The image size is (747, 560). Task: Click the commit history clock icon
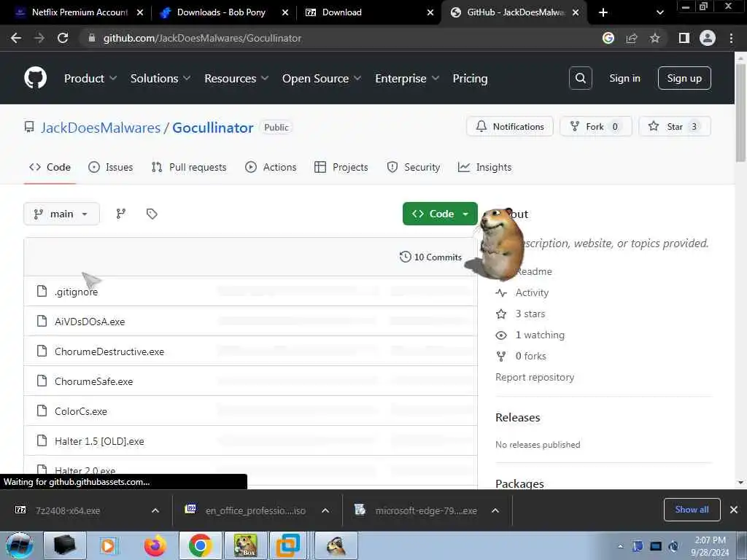406,257
